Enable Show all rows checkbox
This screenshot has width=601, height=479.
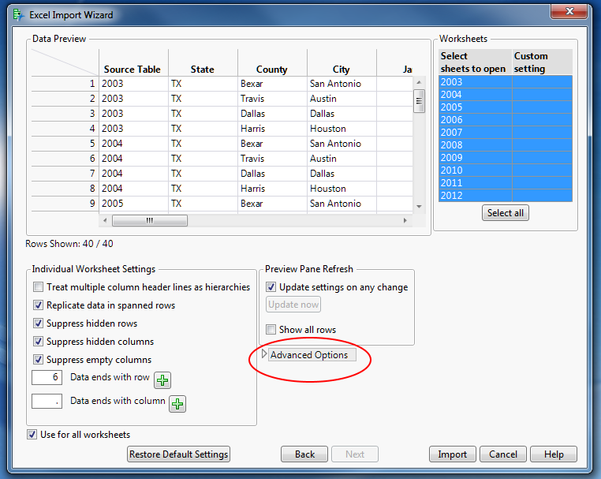click(271, 329)
